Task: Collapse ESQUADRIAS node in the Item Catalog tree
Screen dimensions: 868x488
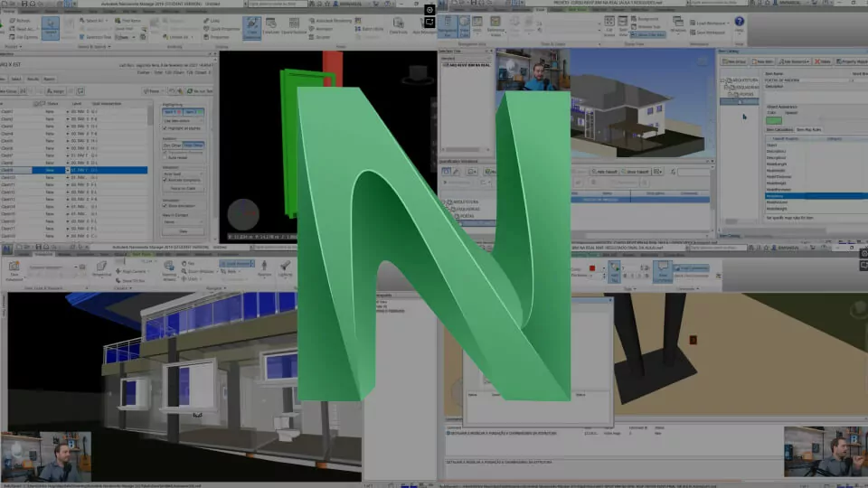Action: (727, 88)
